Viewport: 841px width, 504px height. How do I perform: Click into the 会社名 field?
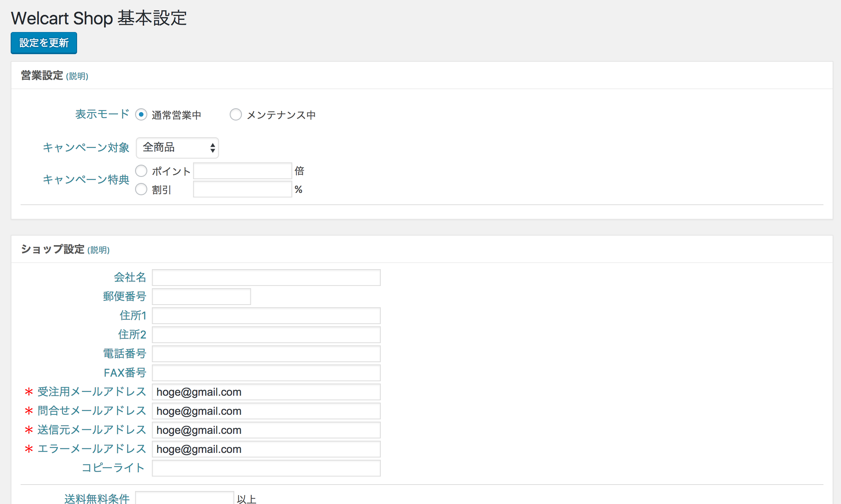pos(266,278)
